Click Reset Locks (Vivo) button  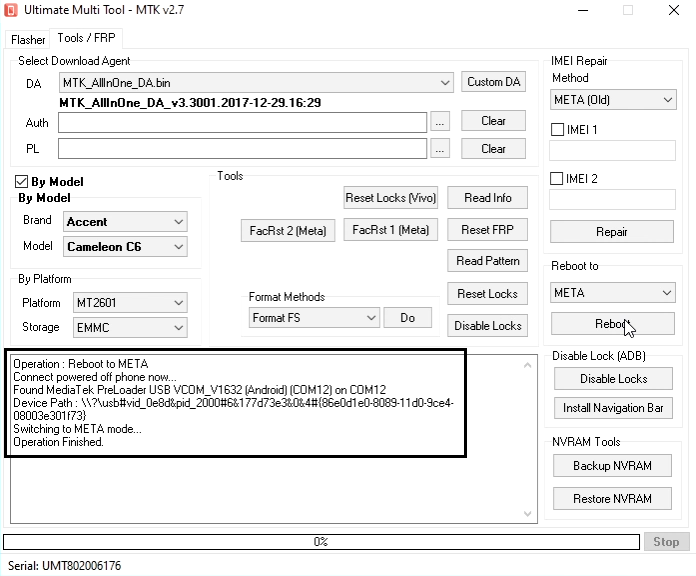(391, 197)
